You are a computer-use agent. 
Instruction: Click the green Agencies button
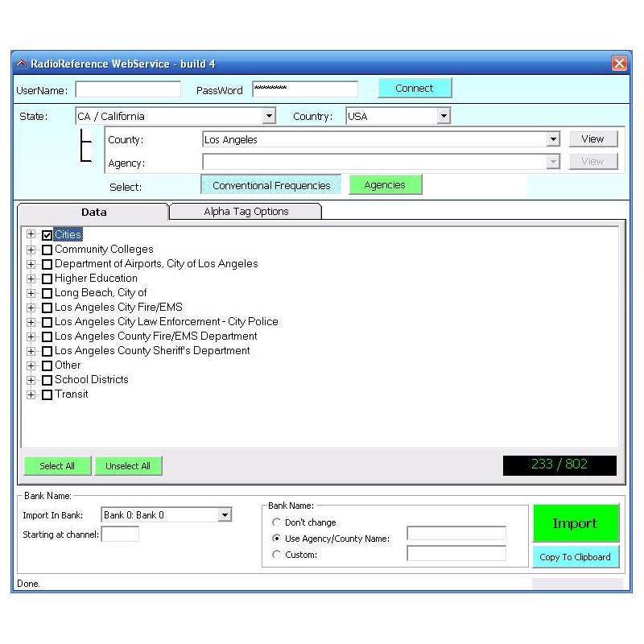[385, 184]
